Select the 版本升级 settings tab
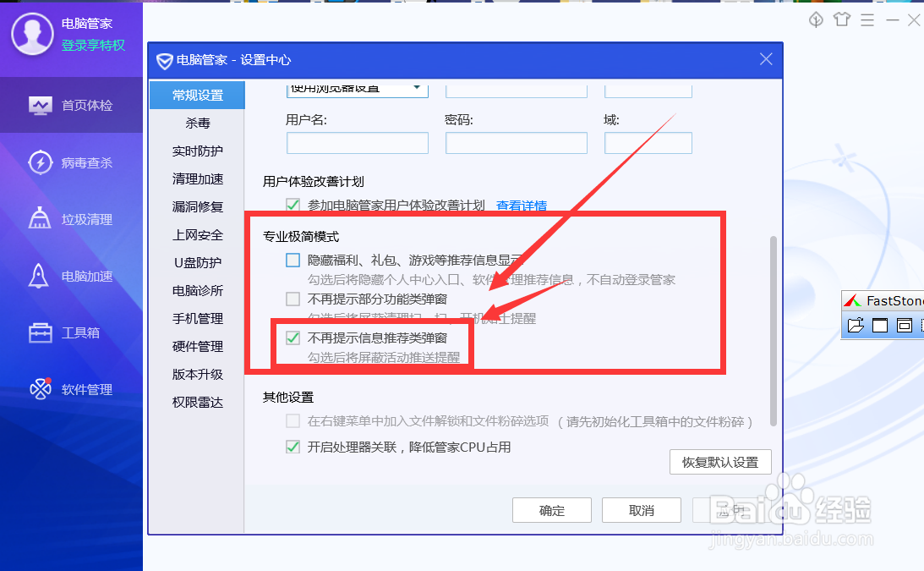 198,375
